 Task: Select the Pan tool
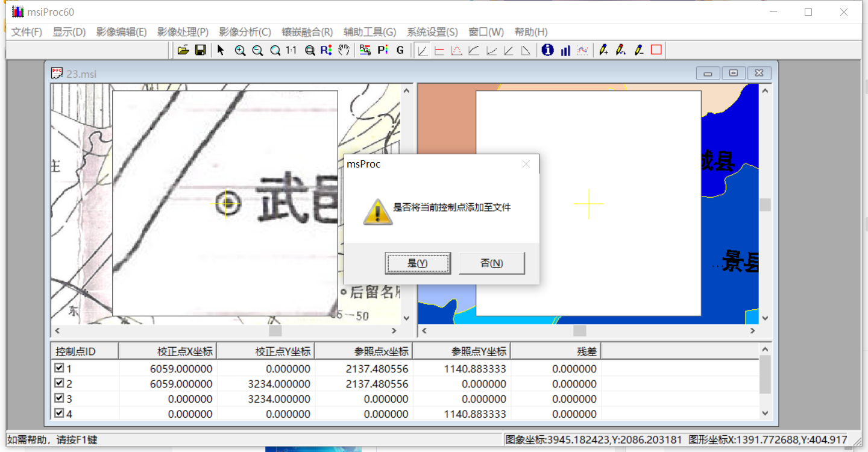344,50
